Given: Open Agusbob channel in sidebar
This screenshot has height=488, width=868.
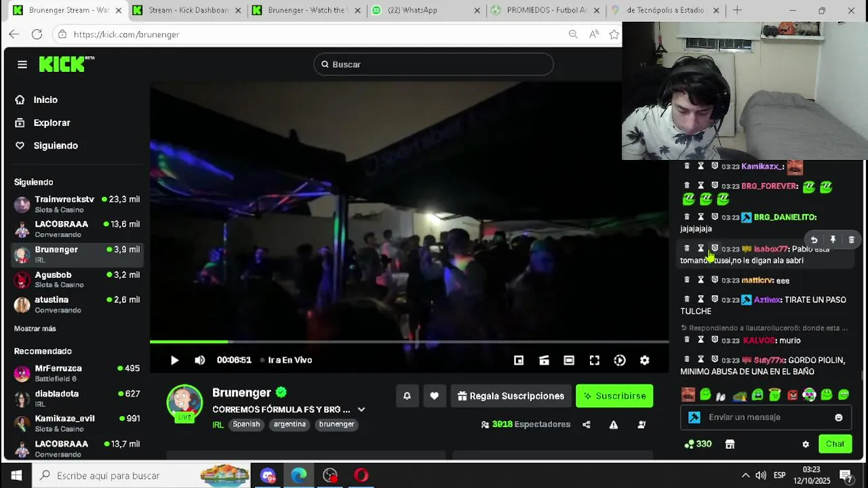Looking at the screenshot, I should tap(77, 279).
